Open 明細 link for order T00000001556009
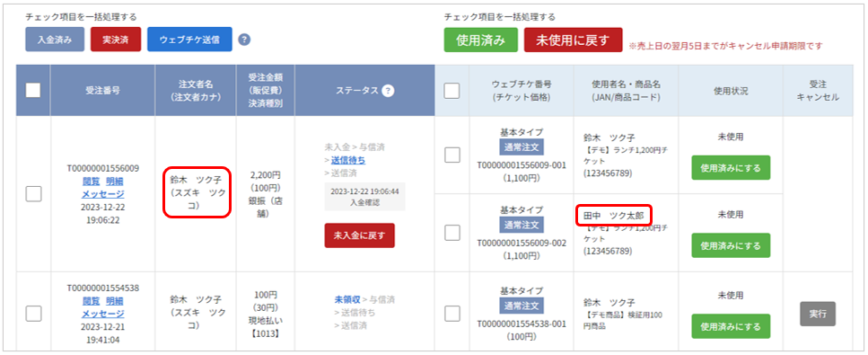The height and width of the screenshot is (355, 868). click(115, 181)
